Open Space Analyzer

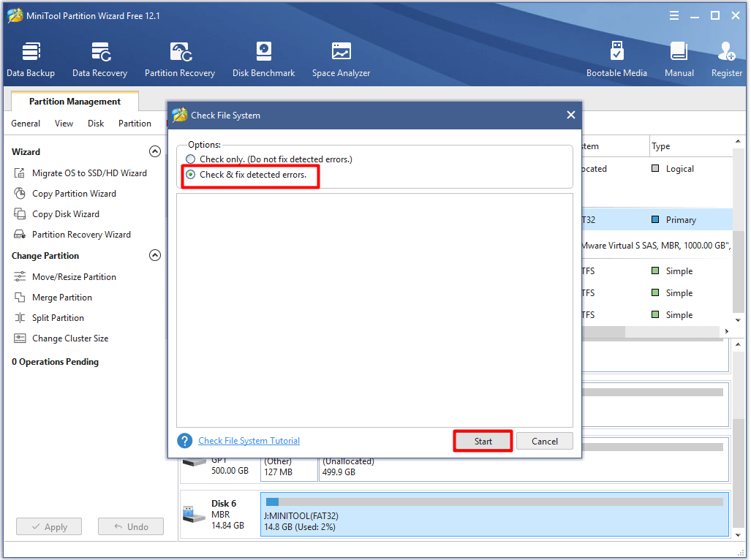[x=341, y=59]
